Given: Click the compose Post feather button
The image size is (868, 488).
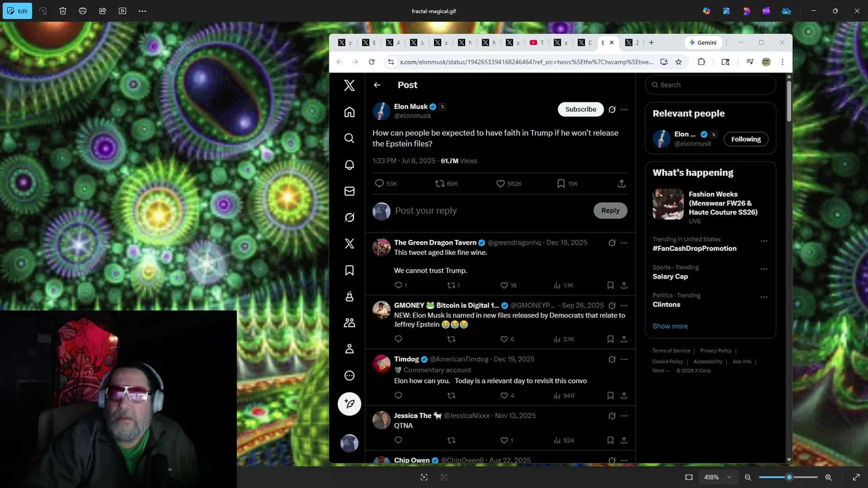Looking at the screenshot, I should [x=349, y=404].
